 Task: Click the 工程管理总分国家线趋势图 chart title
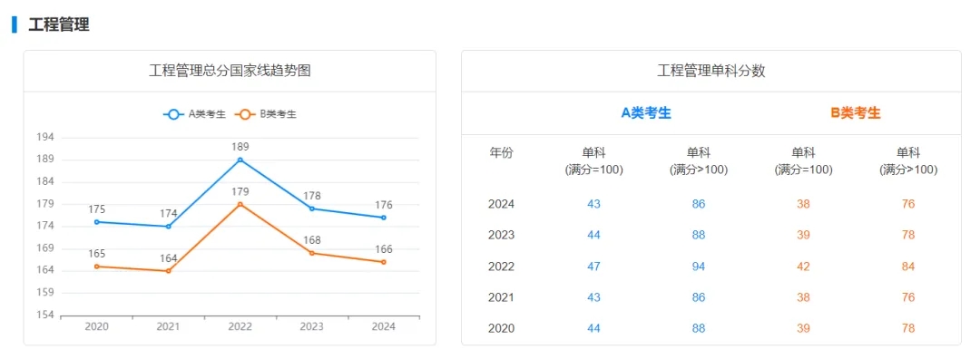230,71
